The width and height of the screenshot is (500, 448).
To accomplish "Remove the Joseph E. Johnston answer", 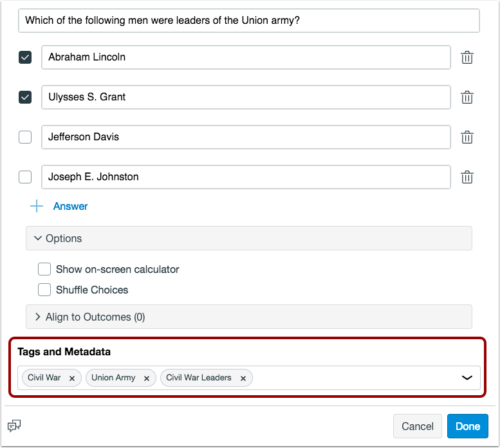I will (x=467, y=177).
